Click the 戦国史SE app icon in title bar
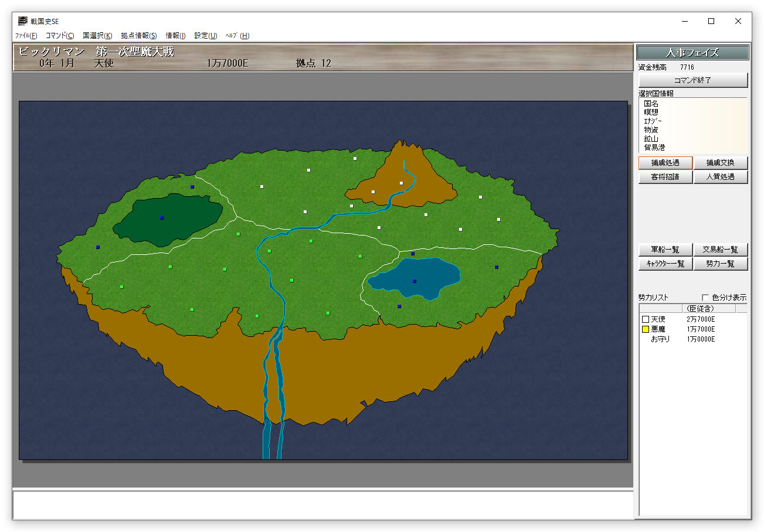The image size is (764, 532). 22,21
